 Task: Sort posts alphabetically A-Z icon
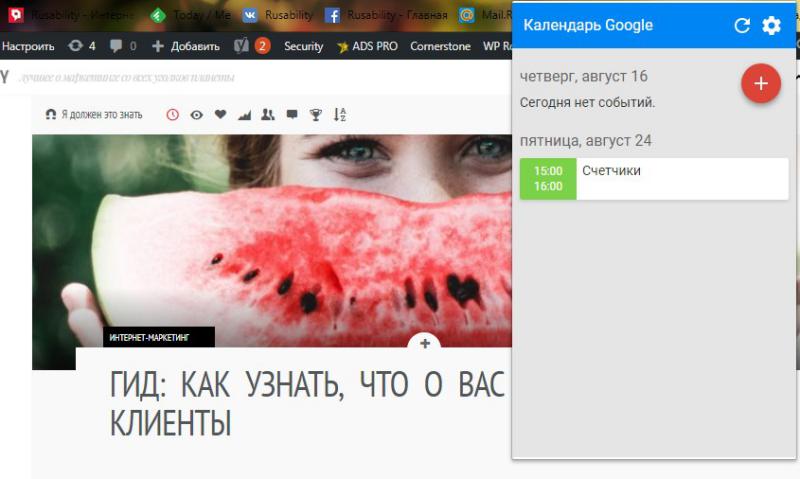[340, 115]
